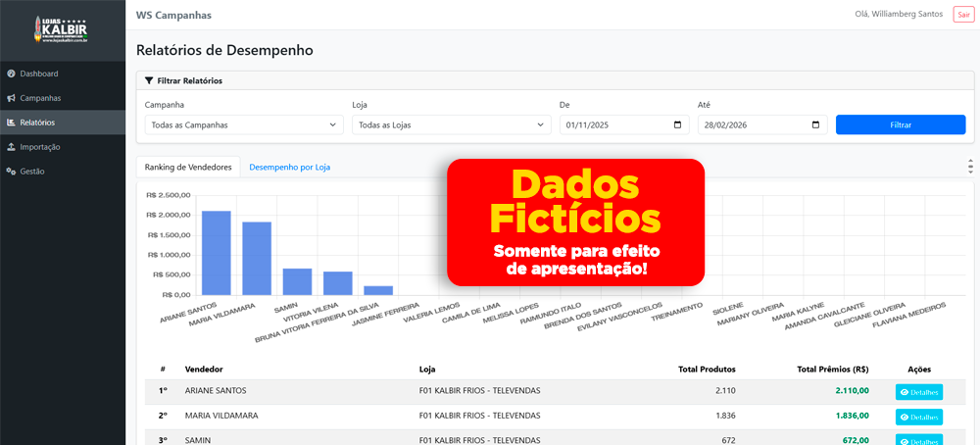Click the Total Produtos column header
Image resolution: width=980 pixels, height=445 pixels.
click(707, 370)
